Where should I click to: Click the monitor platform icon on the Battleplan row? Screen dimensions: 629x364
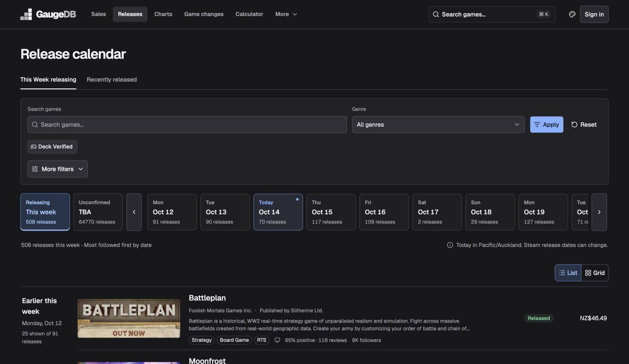[x=277, y=340]
